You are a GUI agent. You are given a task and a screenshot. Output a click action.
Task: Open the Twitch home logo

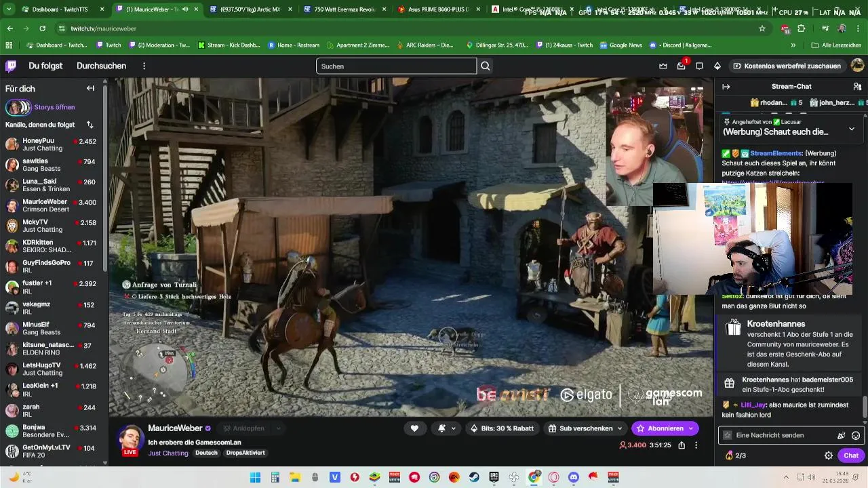point(11,66)
